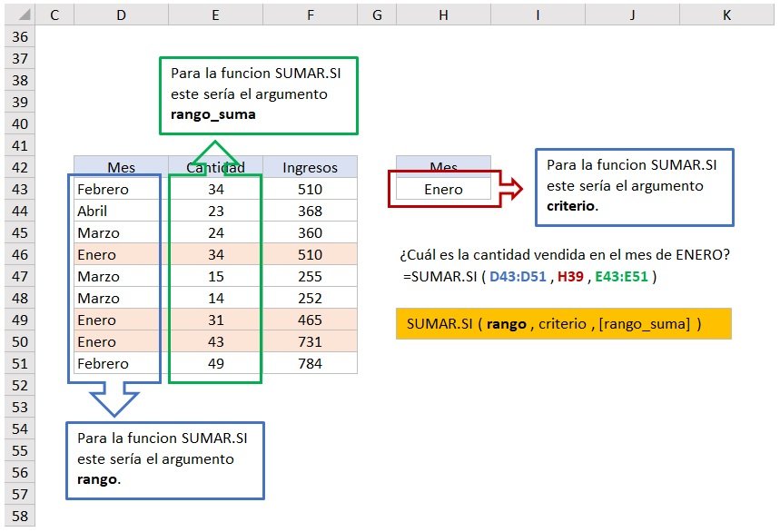Click the blue downward arrow shape
780x532 pixels.
point(114,398)
